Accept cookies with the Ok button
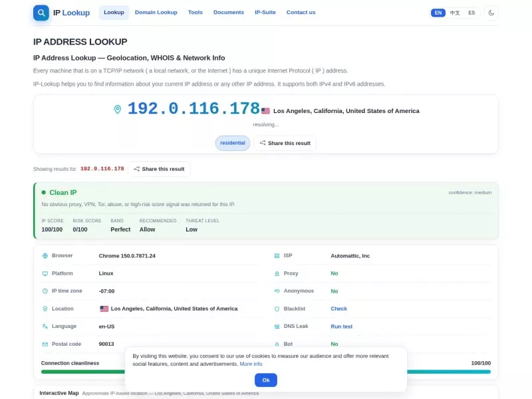Screen dimensions: 532x399 click(266, 380)
